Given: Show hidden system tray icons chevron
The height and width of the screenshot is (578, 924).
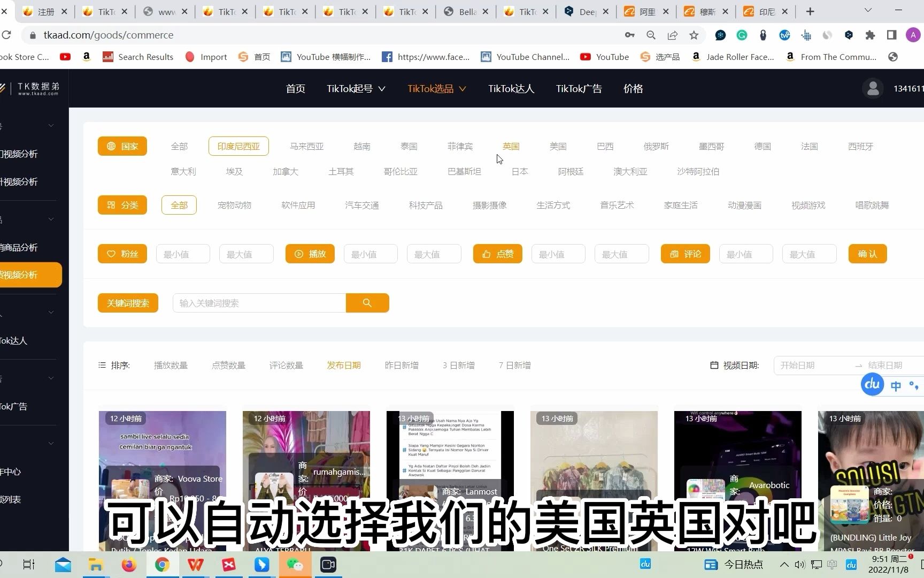Looking at the screenshot, I should click(x=784, y=565).
